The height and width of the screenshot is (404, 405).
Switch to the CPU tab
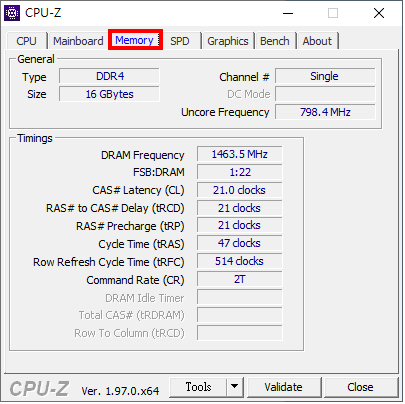[26, 41]
